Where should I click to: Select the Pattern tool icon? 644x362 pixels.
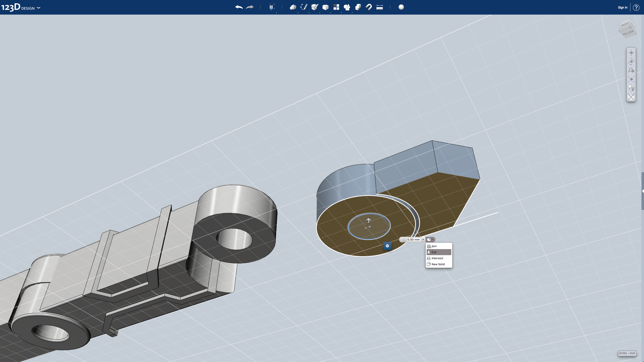[336, 7]
